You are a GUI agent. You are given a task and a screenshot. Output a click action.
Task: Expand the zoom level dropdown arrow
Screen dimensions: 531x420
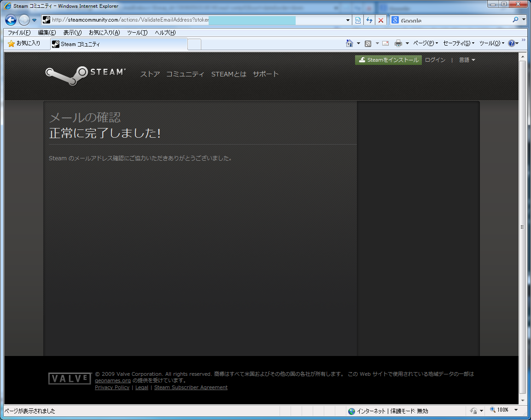[x=516, y=410]
